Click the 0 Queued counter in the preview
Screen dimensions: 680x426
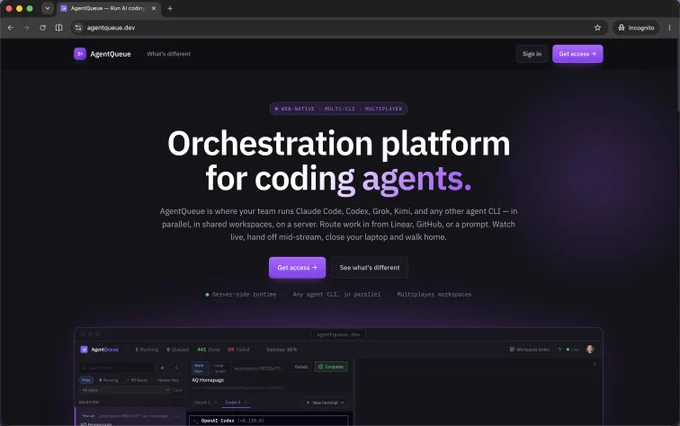point(178,350)
